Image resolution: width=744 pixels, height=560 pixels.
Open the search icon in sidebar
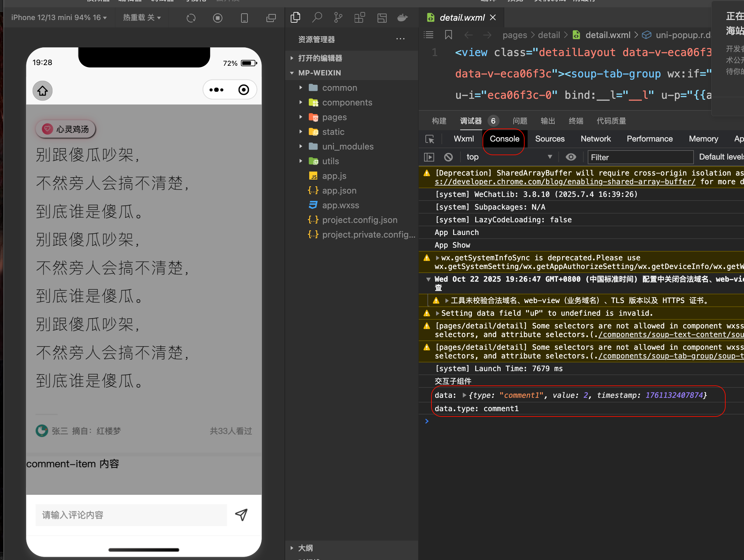317,17
